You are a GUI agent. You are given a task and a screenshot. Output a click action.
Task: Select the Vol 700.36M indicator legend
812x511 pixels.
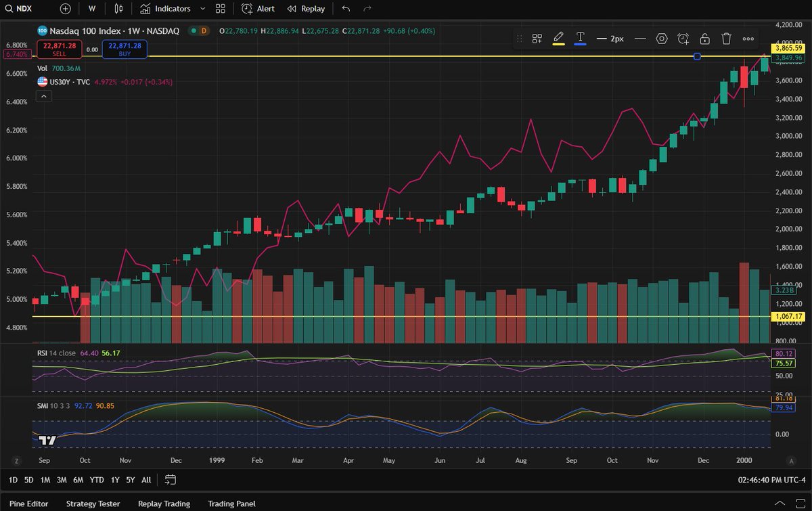click(59, 68)
